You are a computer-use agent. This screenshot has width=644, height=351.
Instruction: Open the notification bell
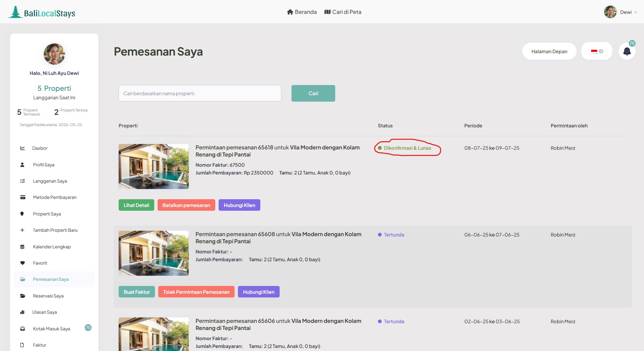pos(627,51)
